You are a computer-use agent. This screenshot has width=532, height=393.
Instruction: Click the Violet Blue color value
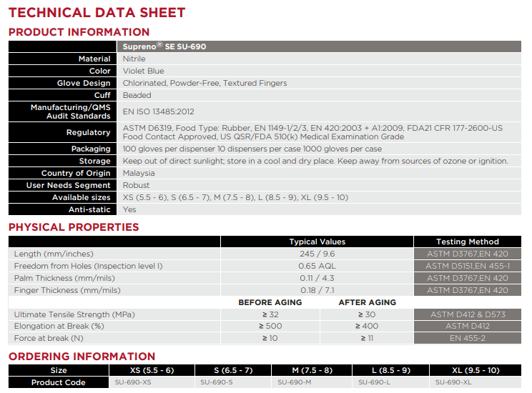(x=143, y=71)
